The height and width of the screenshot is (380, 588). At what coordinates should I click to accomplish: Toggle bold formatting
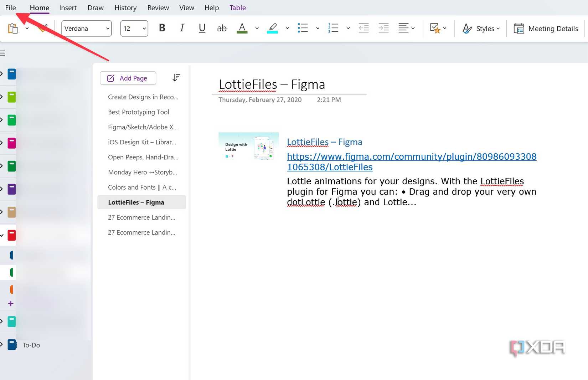click(162, 28)
